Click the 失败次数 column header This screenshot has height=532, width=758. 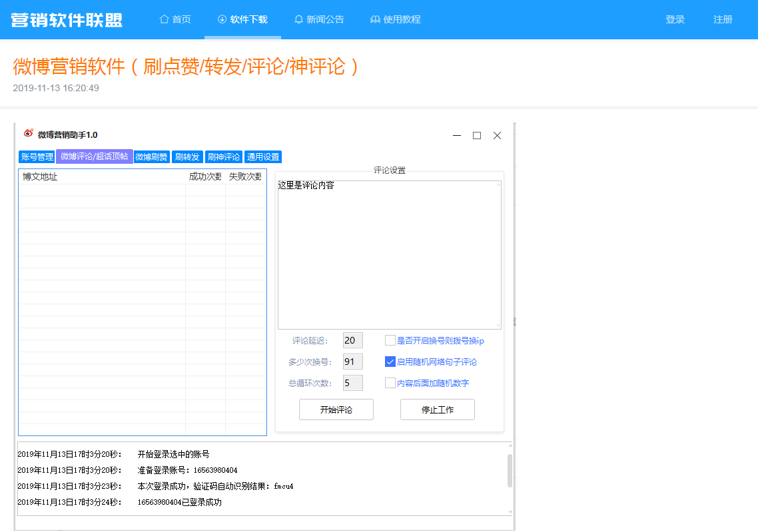click(x=245, y=177)
